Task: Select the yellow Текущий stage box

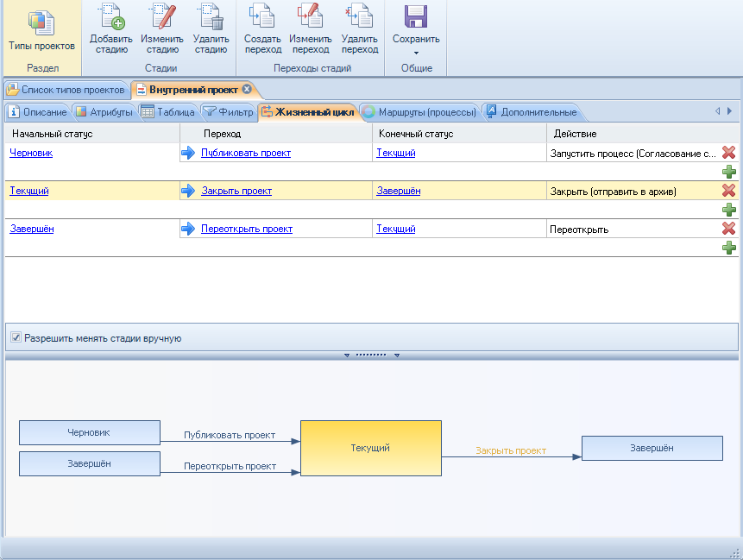Action: tap(371, 448)
